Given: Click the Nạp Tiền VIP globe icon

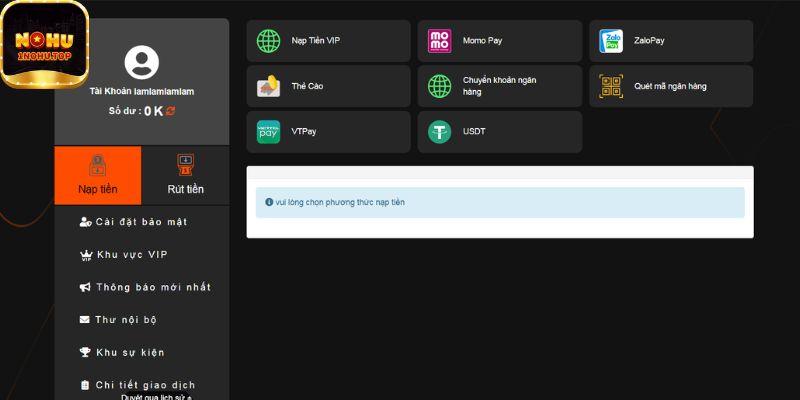Looking at the screenshot, I should (268, 41).
